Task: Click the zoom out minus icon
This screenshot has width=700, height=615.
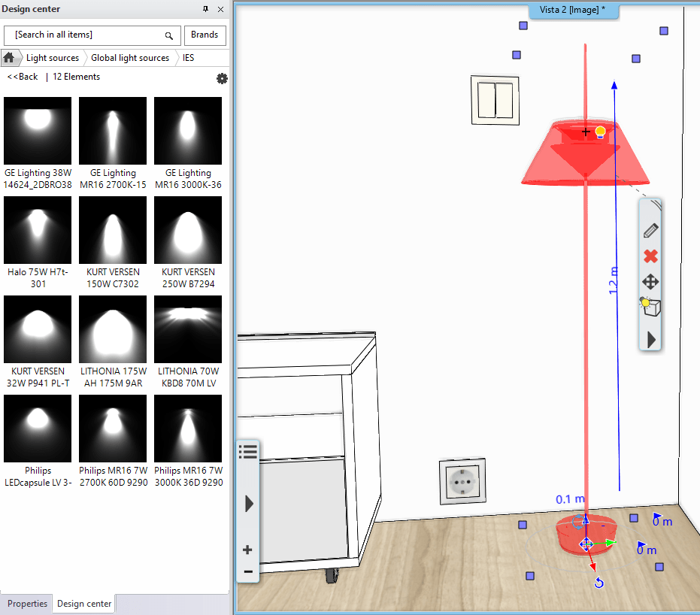Action: (248, 573)
